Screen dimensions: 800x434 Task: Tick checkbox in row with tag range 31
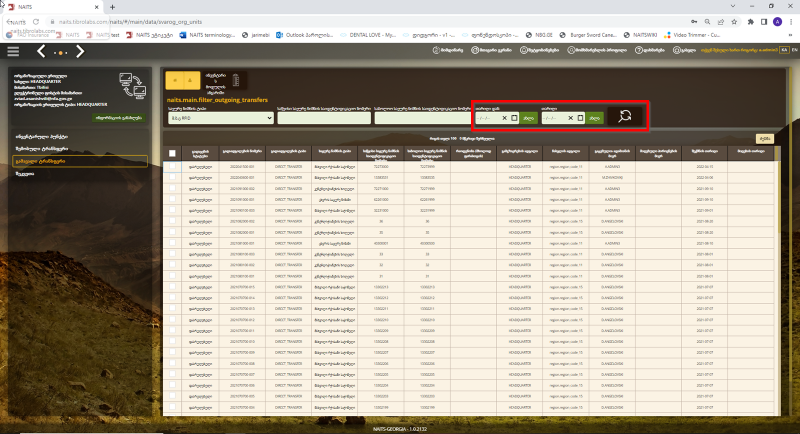coord(172,276)
